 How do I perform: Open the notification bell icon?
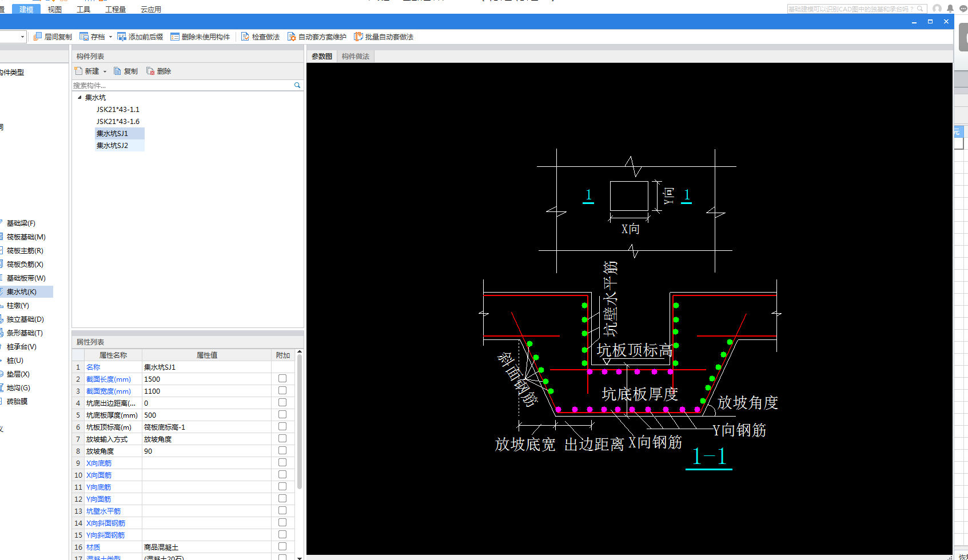click(950, 9)
